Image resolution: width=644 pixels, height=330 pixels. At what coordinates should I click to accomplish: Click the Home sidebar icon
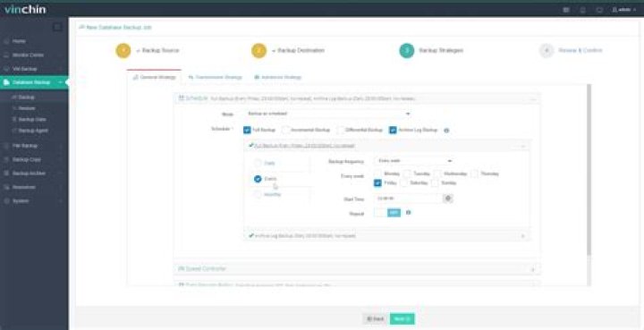pos(6,41)
